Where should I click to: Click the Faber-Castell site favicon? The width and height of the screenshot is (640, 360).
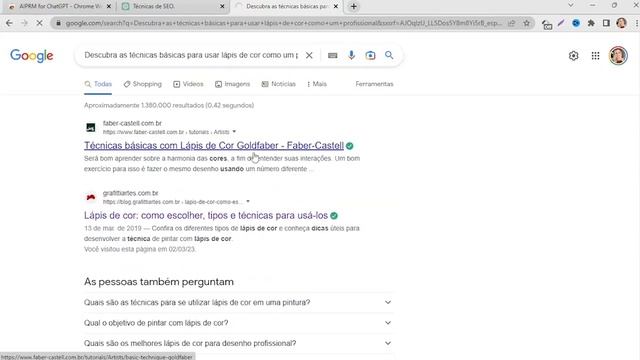pos(91,127)
